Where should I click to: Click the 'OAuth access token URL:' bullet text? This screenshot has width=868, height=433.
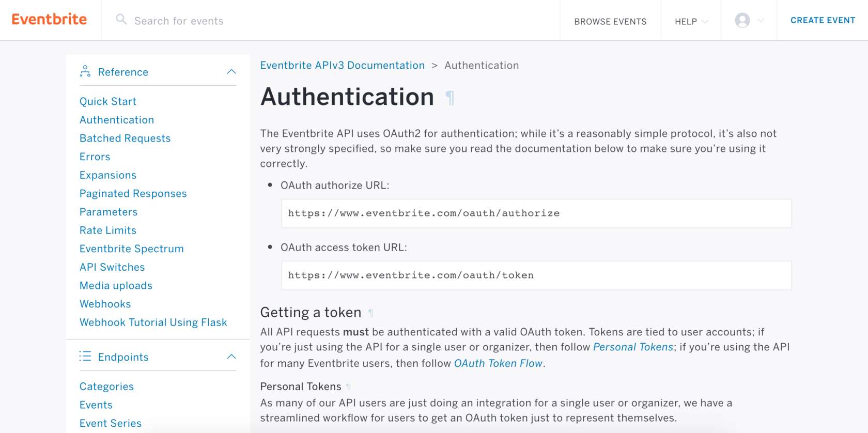point(344,248)
